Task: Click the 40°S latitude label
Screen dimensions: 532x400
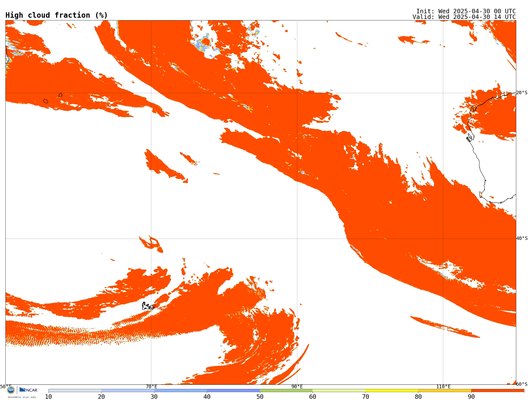Action: pyautogui.click(x=522, y=238)
